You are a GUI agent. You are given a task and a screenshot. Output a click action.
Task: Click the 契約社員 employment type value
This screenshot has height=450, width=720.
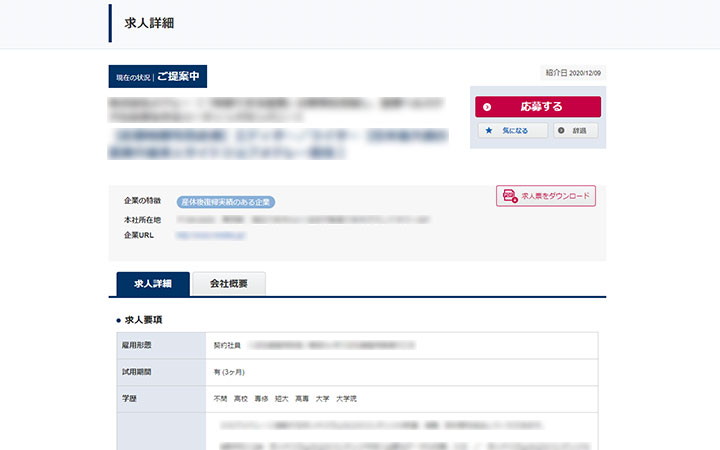tap(227, 345)
